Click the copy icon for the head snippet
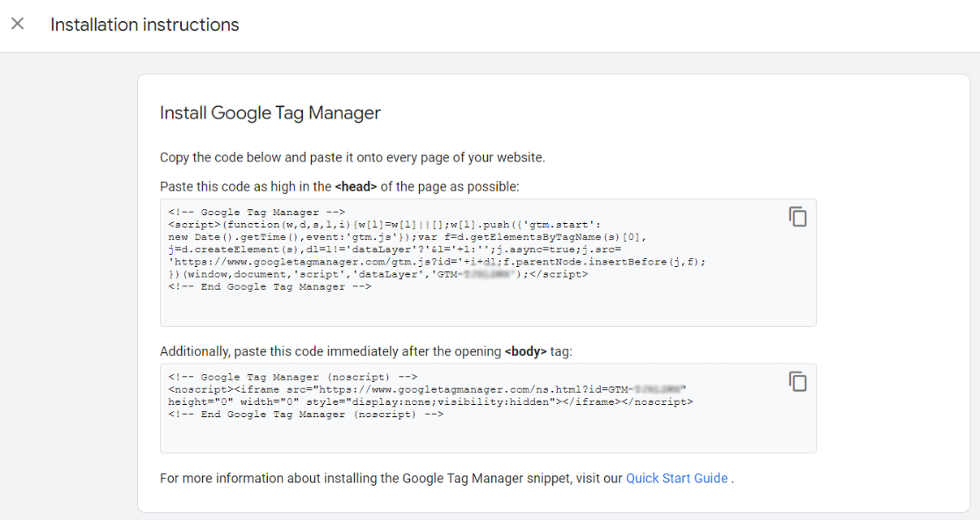Image resolution: width=980 pixels, height=520 pixels. tap(797, 215)
